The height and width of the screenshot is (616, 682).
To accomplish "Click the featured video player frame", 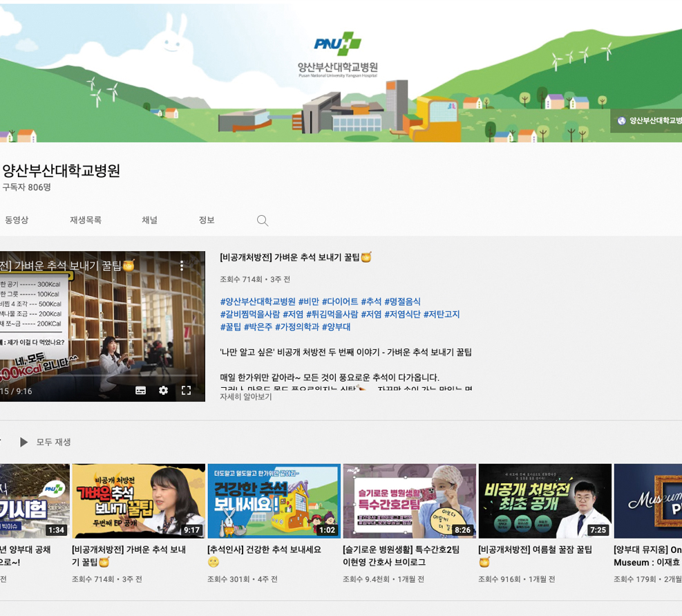I will pyautogui.click(x=103, y=326).
